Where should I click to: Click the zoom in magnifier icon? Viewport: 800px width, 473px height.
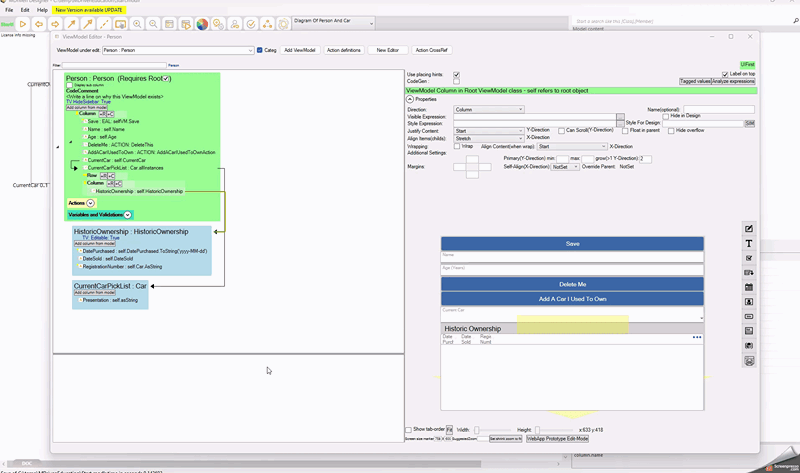(137, 24)
